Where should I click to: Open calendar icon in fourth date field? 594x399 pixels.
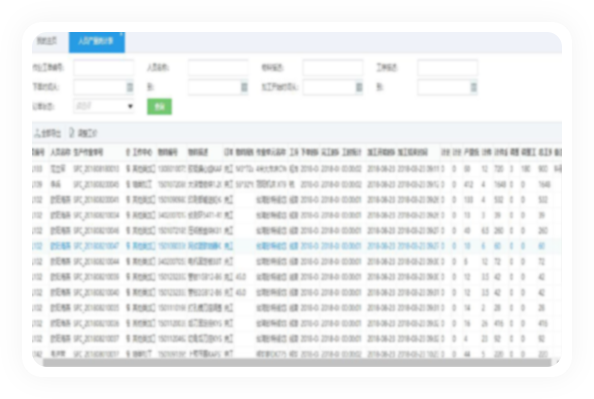point(473,87)
